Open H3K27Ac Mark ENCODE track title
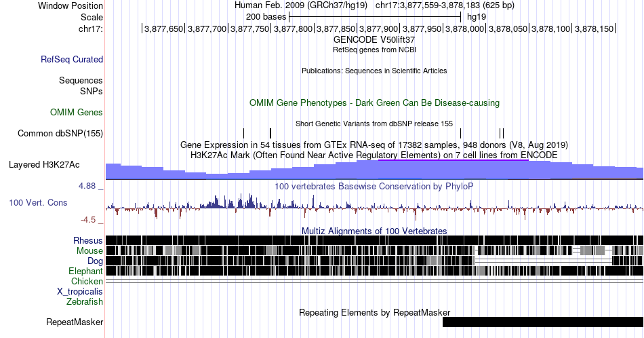The image size is (644, 338). tap(374, 155)
